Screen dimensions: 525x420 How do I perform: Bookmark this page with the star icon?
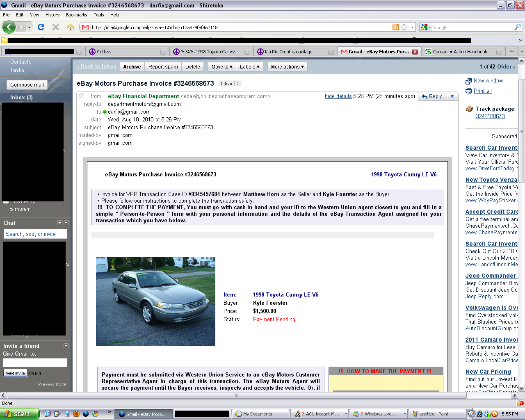pos(404,27)
